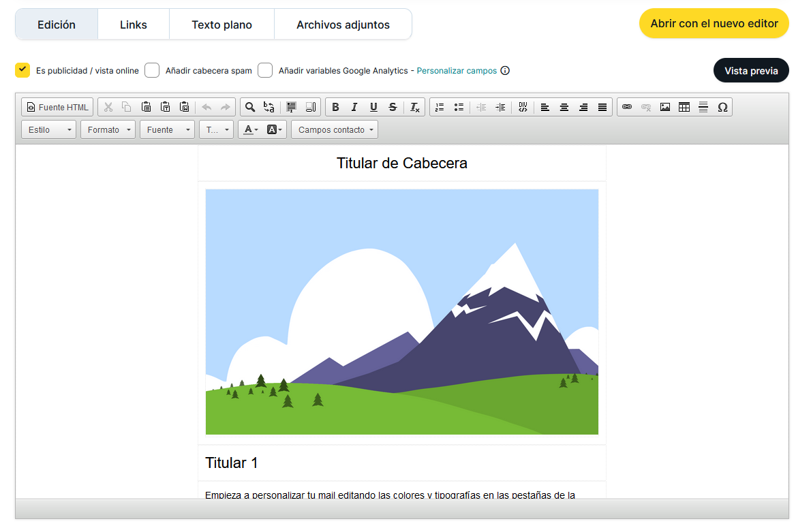Toggle bold formatting in the editor toolbar
The width and height of the screenshot is (796, 532).
click(335, 107)
